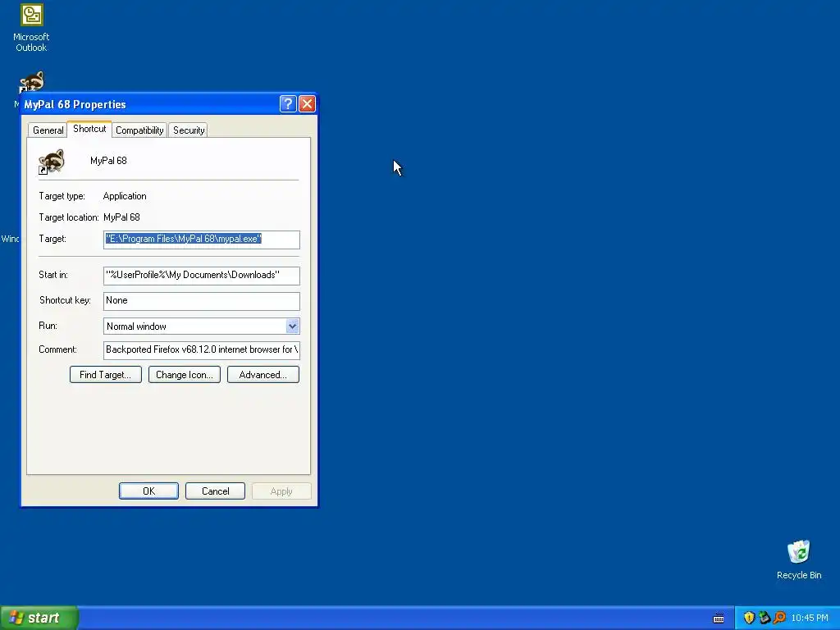Open the Advanced shortcut options
This screenshot has height=630, width=840.
pyautogui.click(x=263, y=374)
